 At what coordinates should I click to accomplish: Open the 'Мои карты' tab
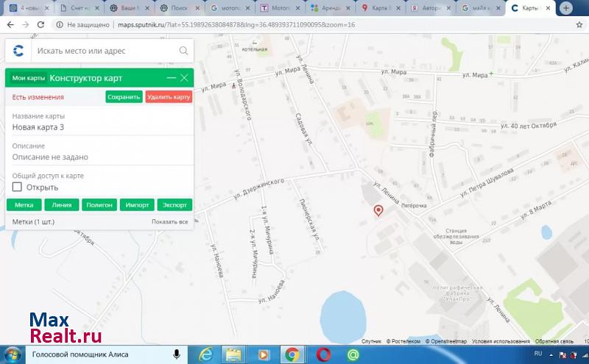coord(28,78)
